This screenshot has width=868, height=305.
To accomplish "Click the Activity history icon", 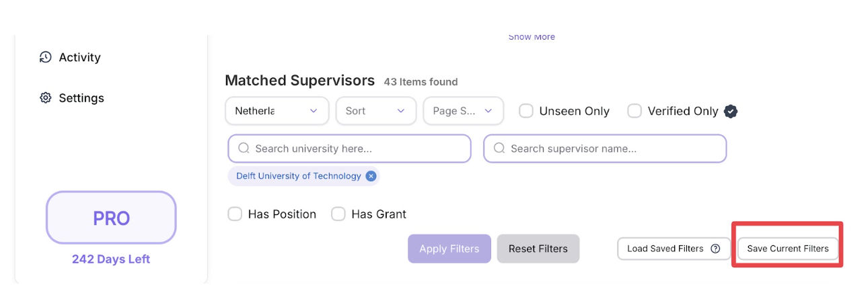I will coord(46,57).
